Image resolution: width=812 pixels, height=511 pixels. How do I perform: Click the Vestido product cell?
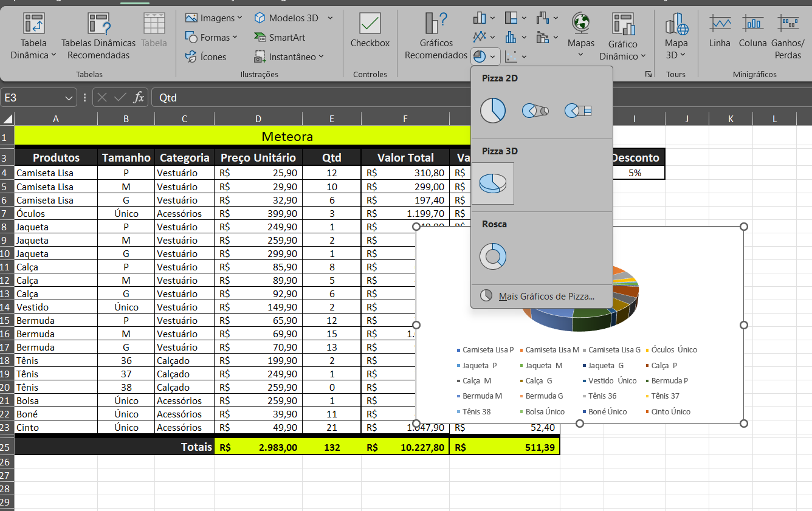[x=56, y=307]
